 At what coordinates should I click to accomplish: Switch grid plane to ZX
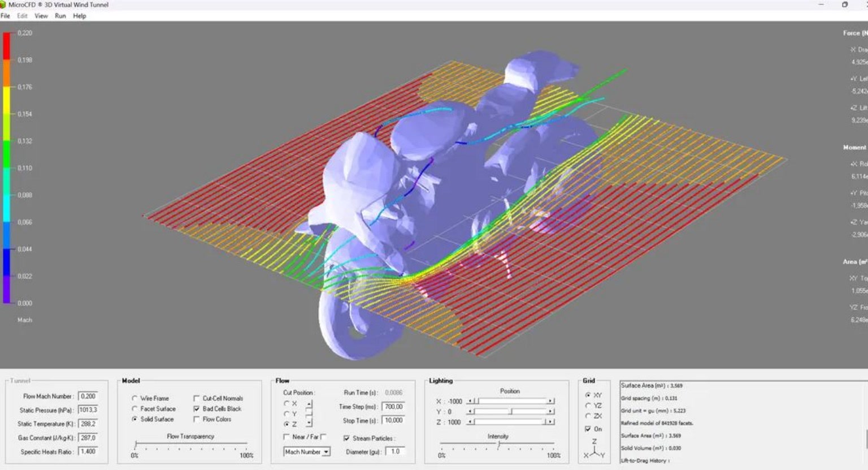point(588,416)
